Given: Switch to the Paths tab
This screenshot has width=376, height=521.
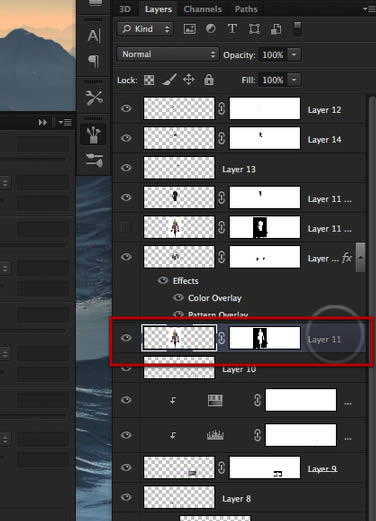Looking at the screenshot, I should 246,9.
